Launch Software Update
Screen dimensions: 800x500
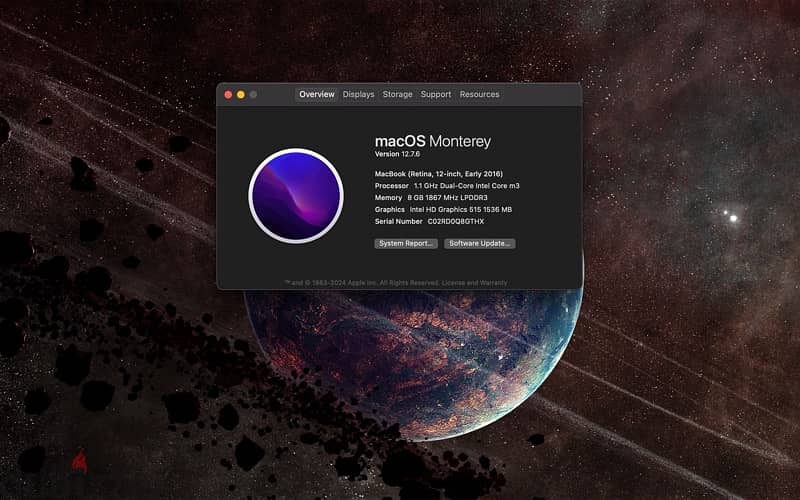pyautogui.click(x=480, y=243)
